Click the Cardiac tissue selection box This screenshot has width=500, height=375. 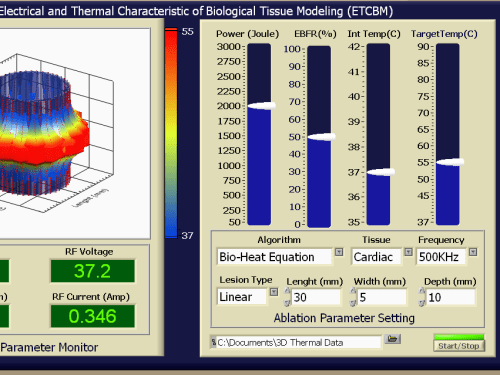(376, 257)
